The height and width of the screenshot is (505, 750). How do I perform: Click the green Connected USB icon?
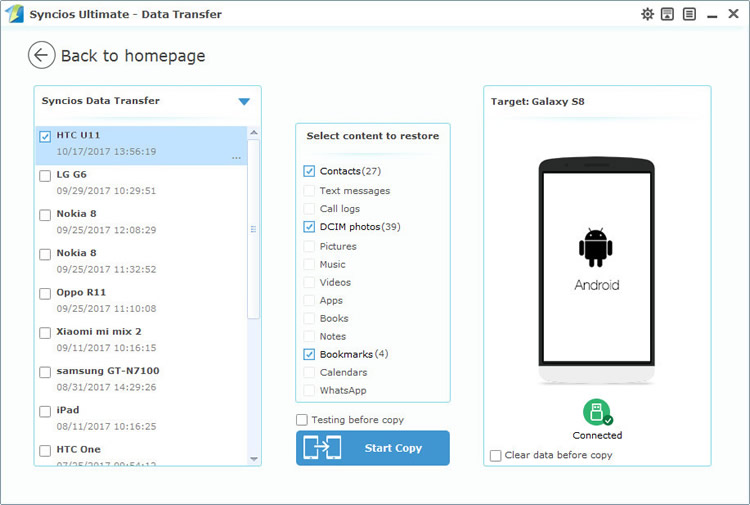tap(597, 412)
